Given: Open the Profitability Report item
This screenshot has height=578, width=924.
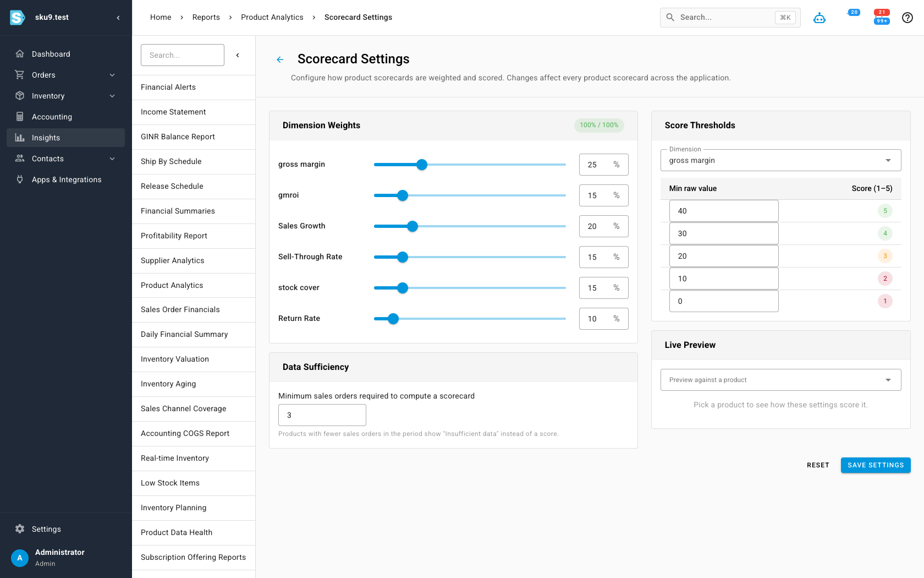Looking at the screenshot, I should (x=194, y=236).
